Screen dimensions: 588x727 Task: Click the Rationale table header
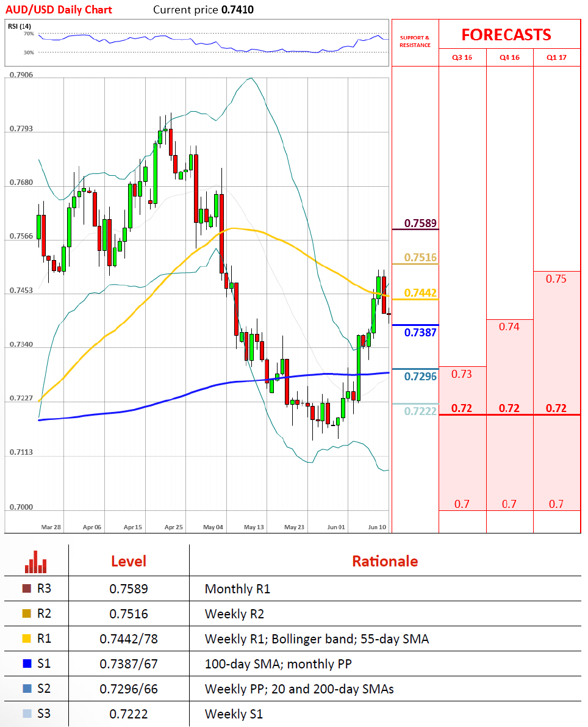pyautogui.click(x=385, y=562)
